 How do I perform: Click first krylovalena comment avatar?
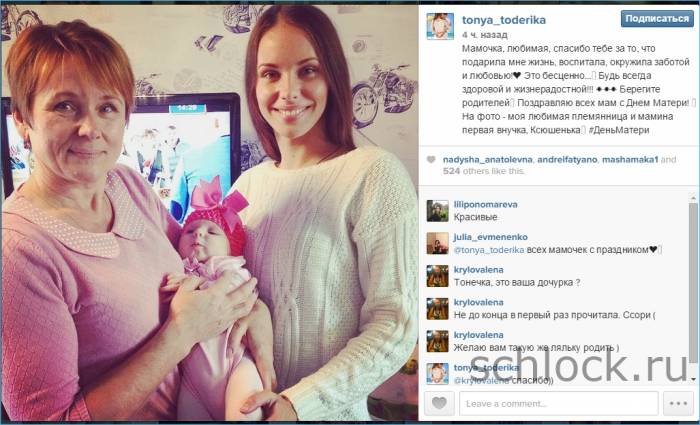437,276
